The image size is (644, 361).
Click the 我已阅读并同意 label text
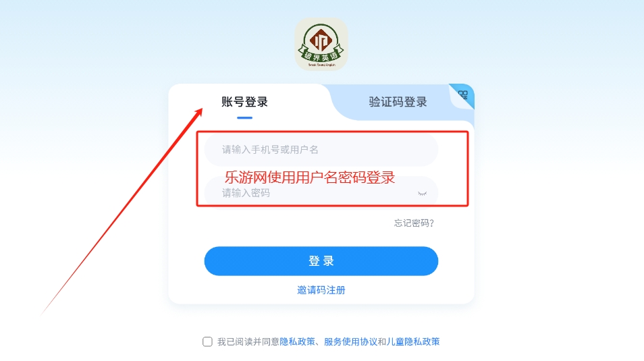click(248, 341)
